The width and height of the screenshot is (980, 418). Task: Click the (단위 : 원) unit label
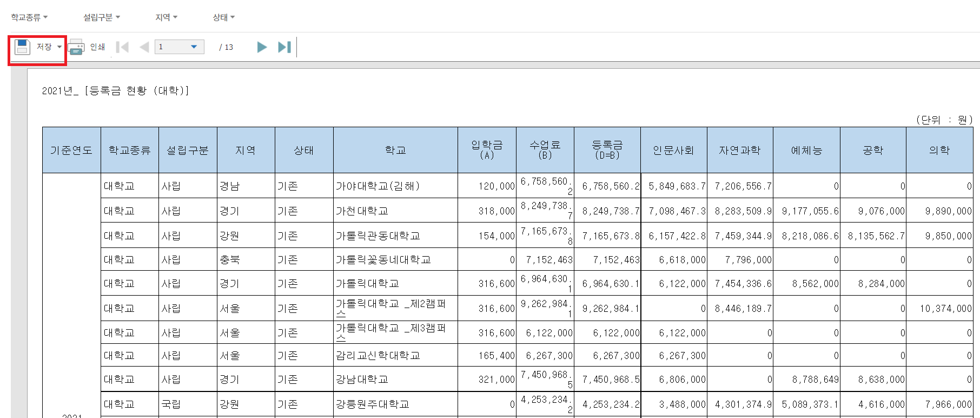point(944,120)
